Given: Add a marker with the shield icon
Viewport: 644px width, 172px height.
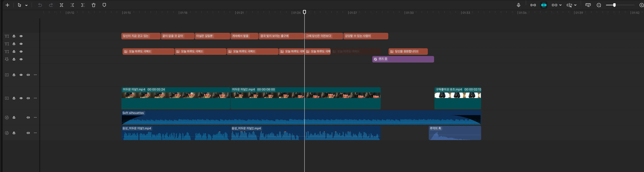Looking at the screenshot, I should [104, 5].
